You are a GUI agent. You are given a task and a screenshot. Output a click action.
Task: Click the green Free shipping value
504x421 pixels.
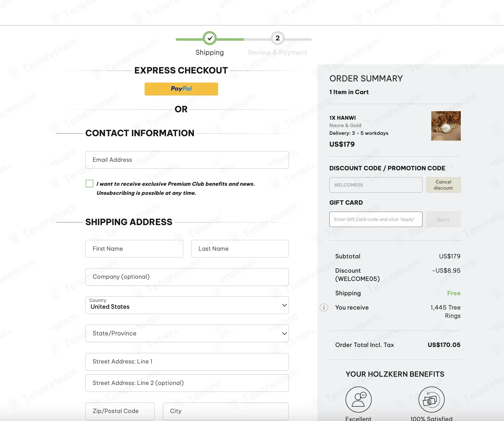(454, 293)
